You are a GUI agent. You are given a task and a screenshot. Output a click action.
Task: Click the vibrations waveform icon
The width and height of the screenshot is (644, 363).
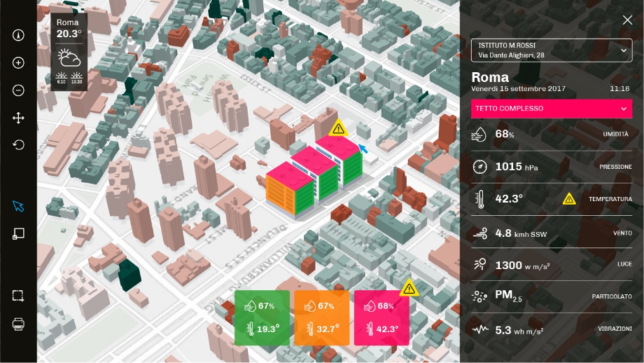tap(479, 329)
